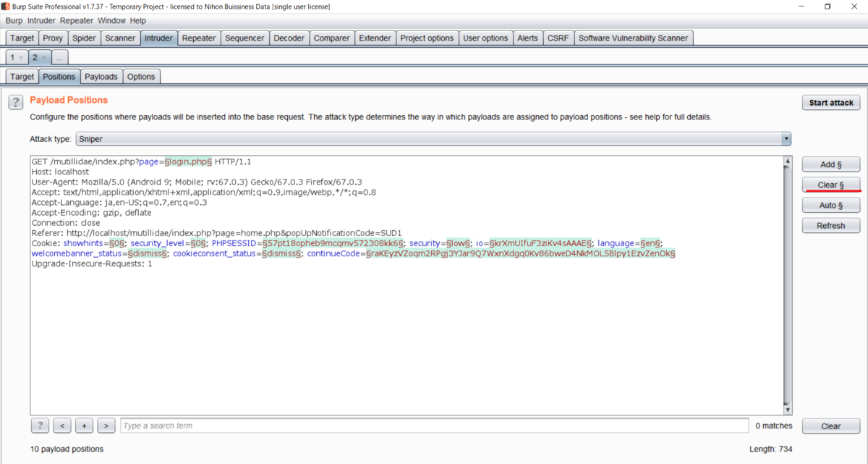Screen dimensions: 868x464
Task: Click the Payload Positions heading
Action: point(69,100)
